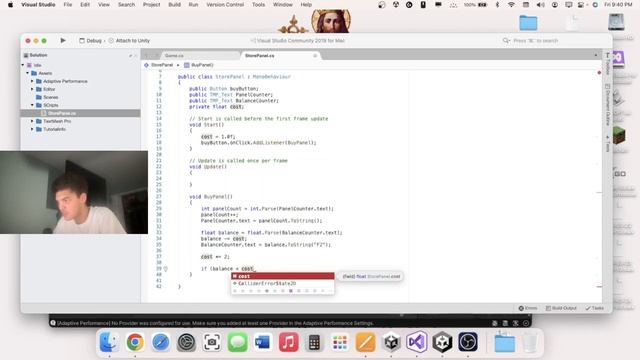Open the Version Control menu
The height and width of the screenshot is (360, 640).
click(x=225, y=4)
